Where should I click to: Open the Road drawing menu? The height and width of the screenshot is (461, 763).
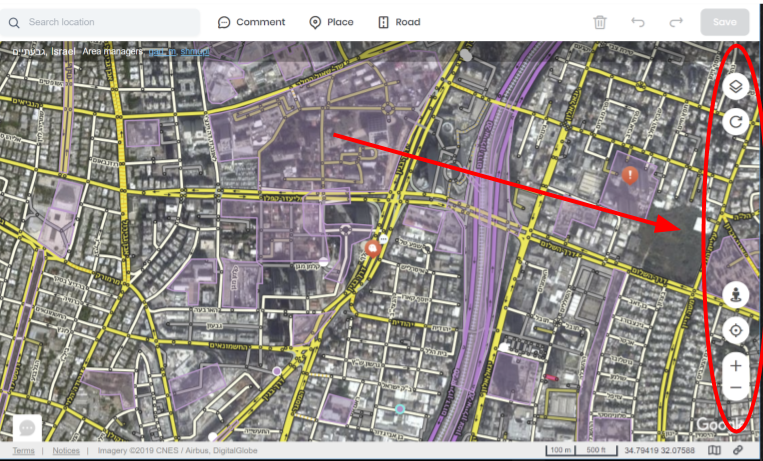pyautogui.click(x=398, y=22)
